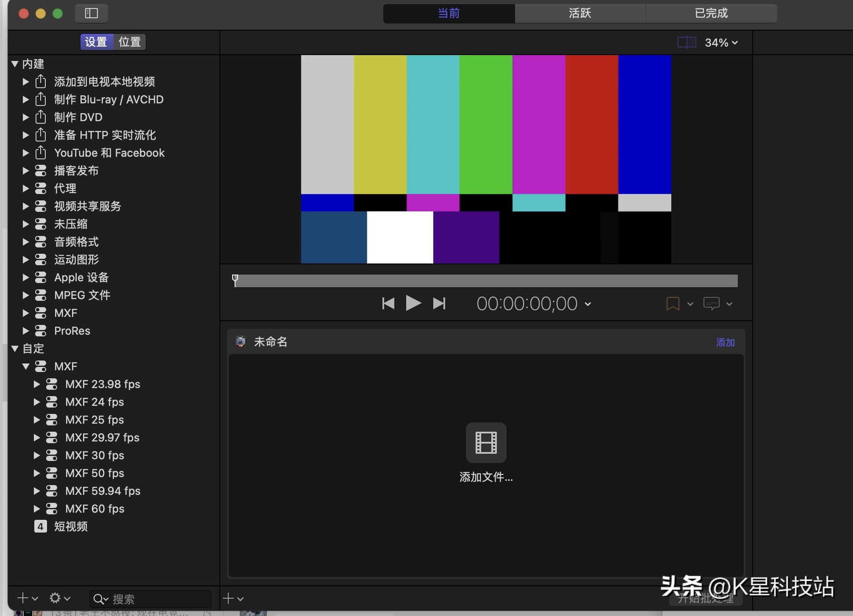Open the 已完成 tab

click(711, 13)
